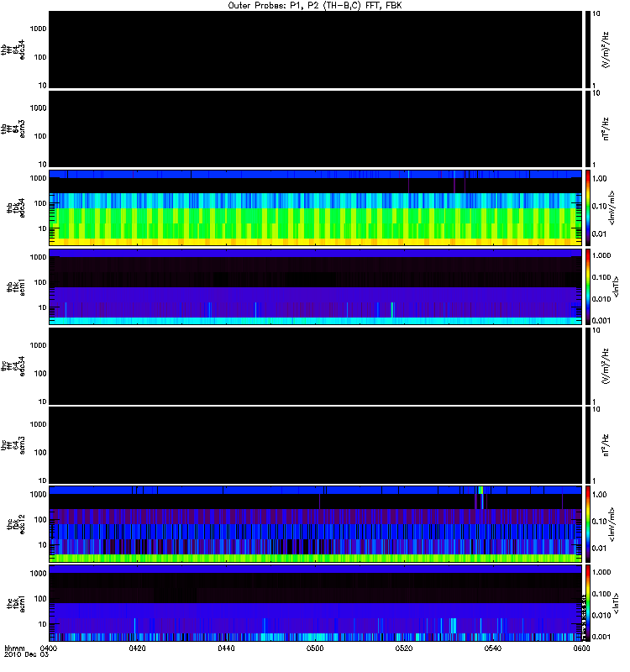Select the 0400 time axis label
The width and height of the screenshot is (630, 672).
tap(49, 648)
